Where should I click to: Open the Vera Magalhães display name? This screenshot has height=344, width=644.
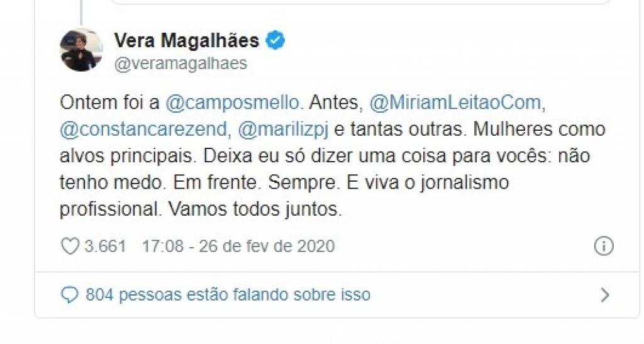[x=187, y=41]
